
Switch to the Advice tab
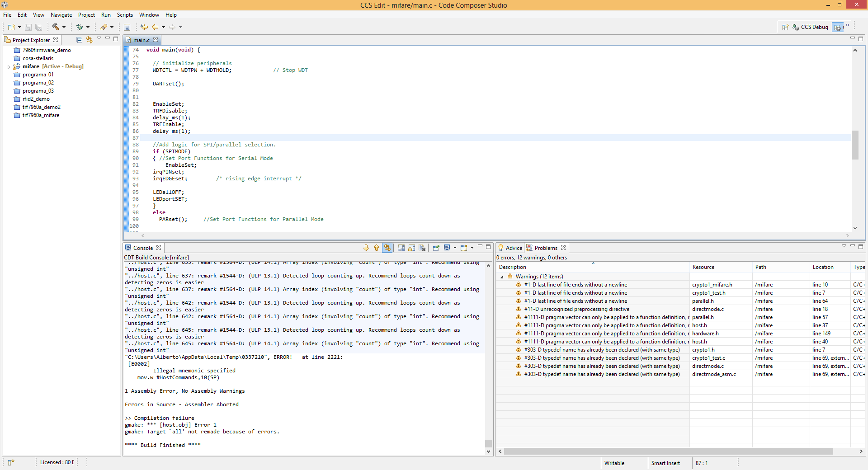[513, 248]
